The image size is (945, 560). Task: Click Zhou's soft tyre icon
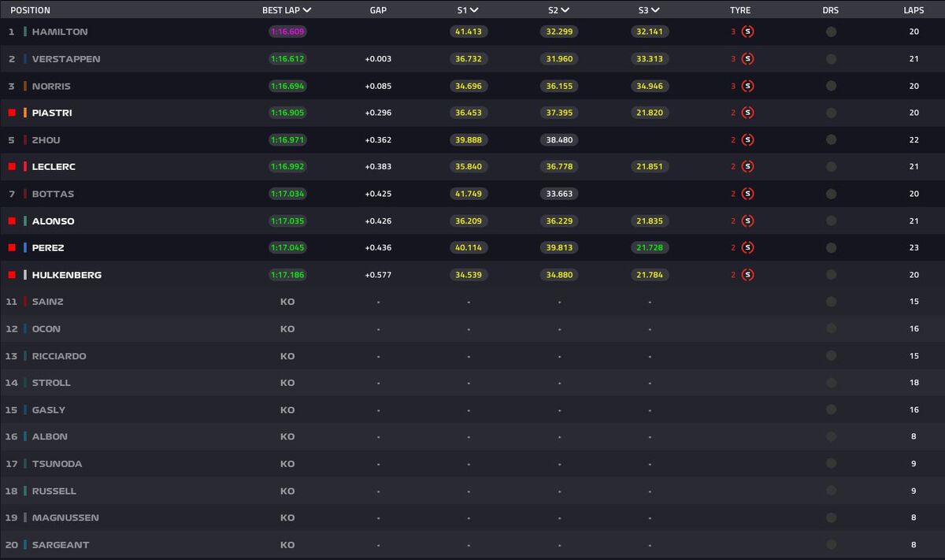coord(747,139)
